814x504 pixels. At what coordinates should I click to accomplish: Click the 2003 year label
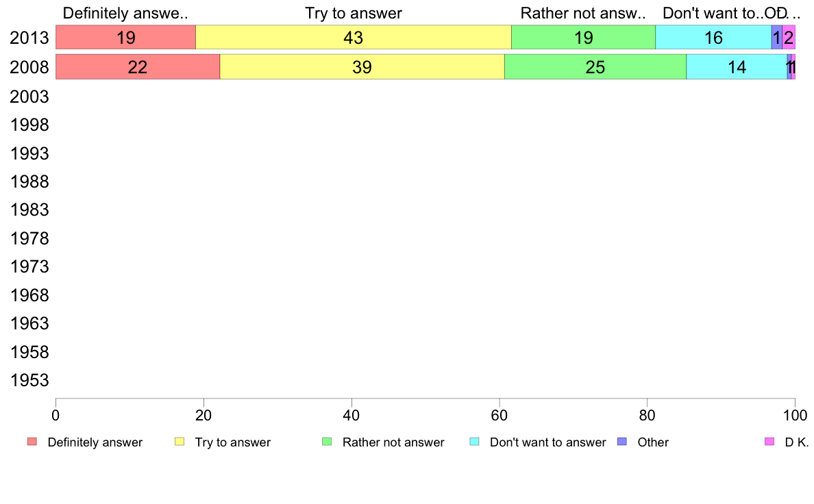(29, 97)
